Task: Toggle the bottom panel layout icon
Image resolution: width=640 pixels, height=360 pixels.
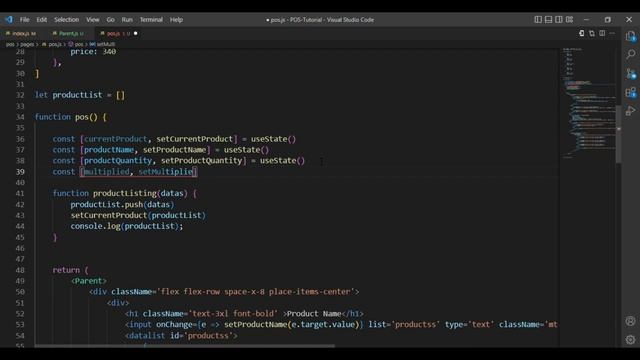Action: pyautogui.click(x=549, y=20)
